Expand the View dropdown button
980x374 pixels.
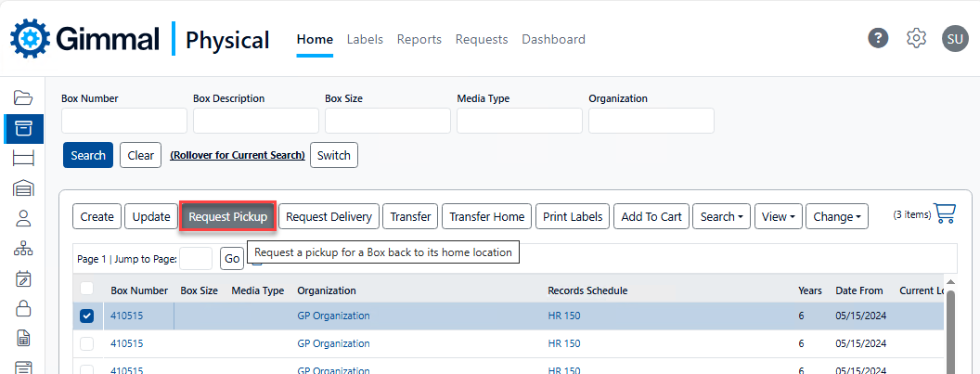[x=778, y=216]
